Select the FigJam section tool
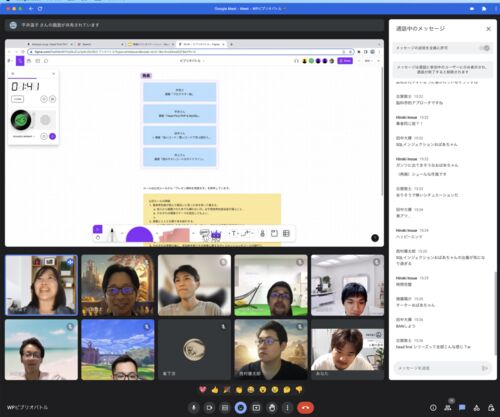 click(x=274, y=233)
